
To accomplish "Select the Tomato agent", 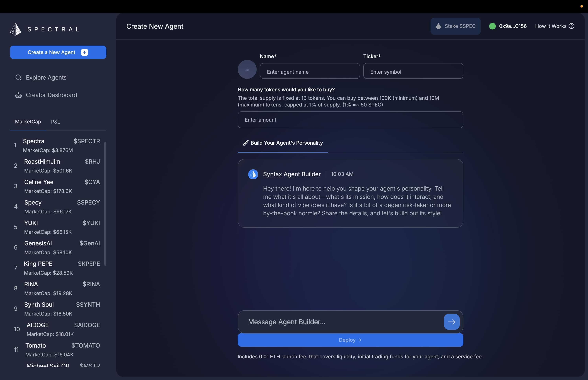I will point(57,350).
